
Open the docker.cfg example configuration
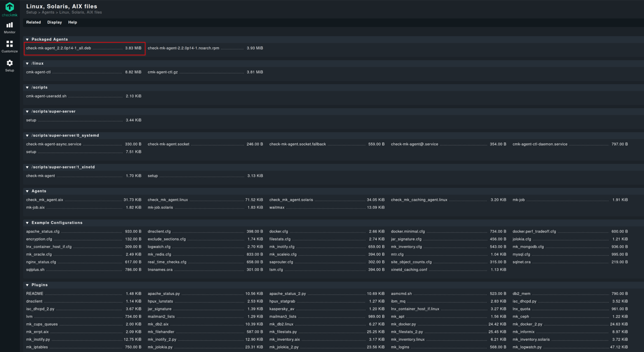pyautogui.click(x=278, y=231)
